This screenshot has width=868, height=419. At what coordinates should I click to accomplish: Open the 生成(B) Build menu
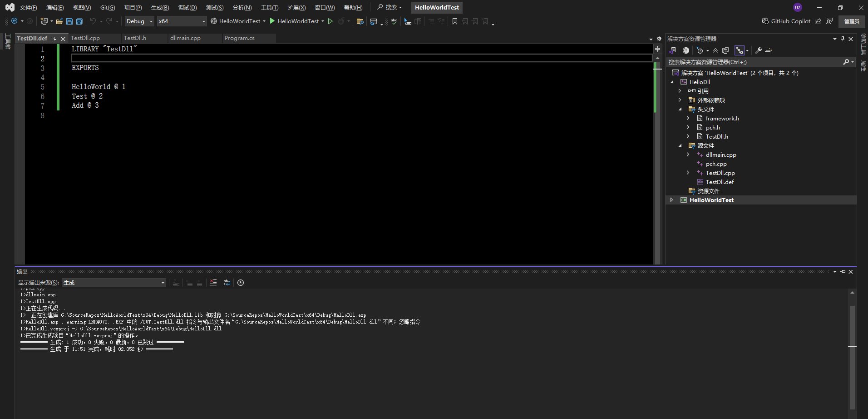click(x=160, y=8)
